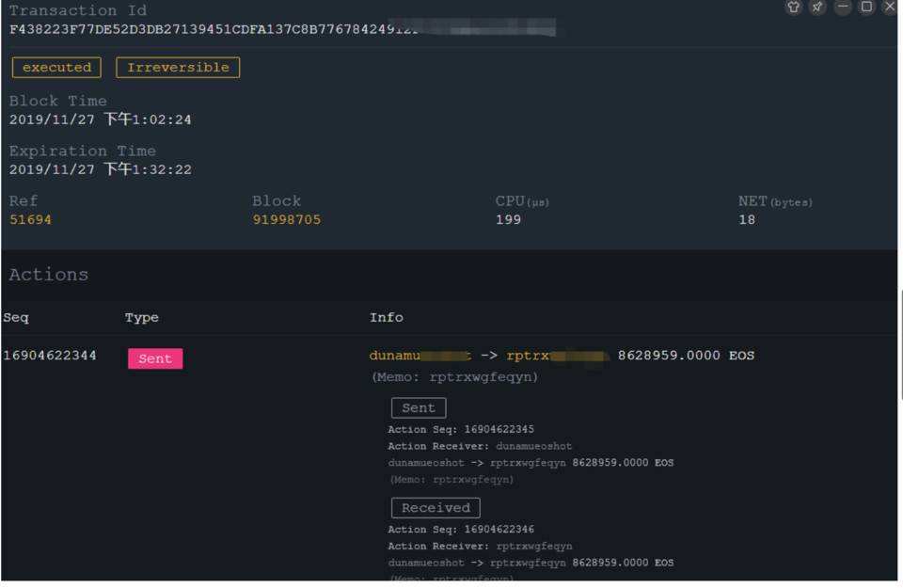Open Ref number 51694 link
The width and height of the screenshot is (903, 588).
pos(30,220)
